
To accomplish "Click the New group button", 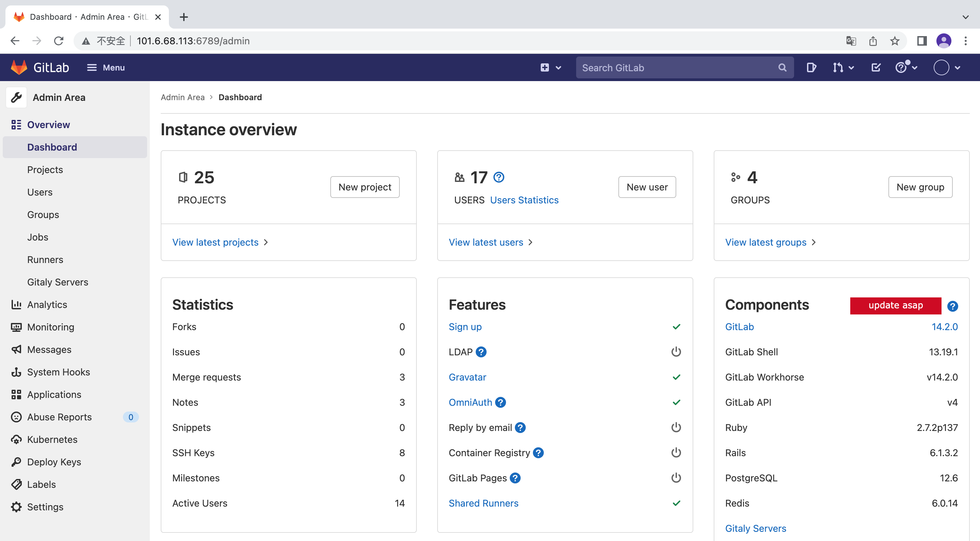I will (920, 187).
